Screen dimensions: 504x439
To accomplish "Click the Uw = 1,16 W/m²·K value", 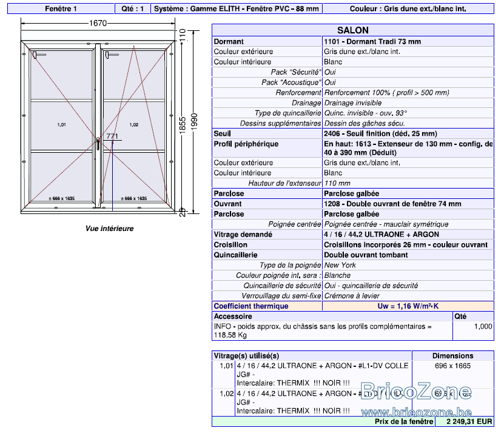I will (408, 306).
